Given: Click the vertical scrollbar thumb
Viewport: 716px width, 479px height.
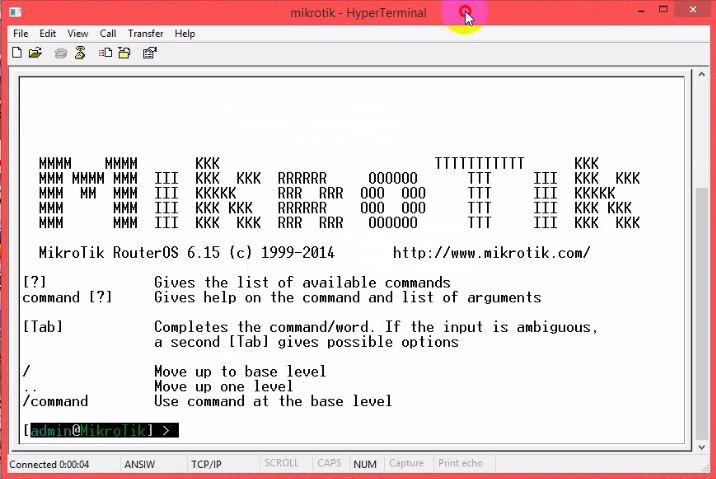Looking at the screenshot, I should click(x=702, y=313).
